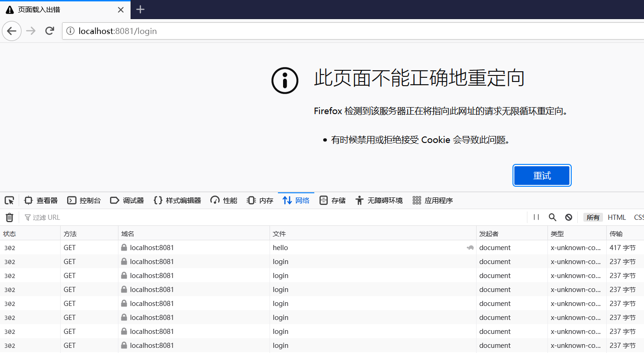Image resolution: width=644 pixels, height=353 pixels.
Task: Go back using the browser back arrow
Action: [x=12, y=31]
